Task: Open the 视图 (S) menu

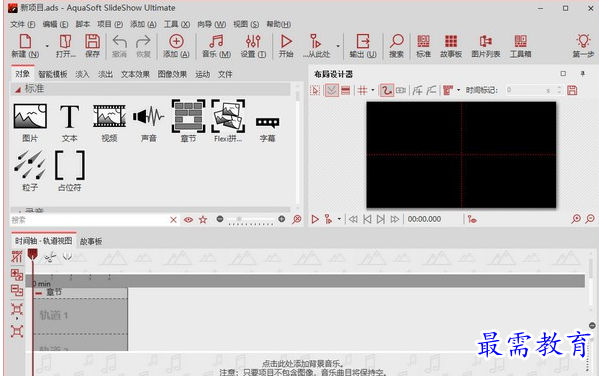Action: [246, 24]
